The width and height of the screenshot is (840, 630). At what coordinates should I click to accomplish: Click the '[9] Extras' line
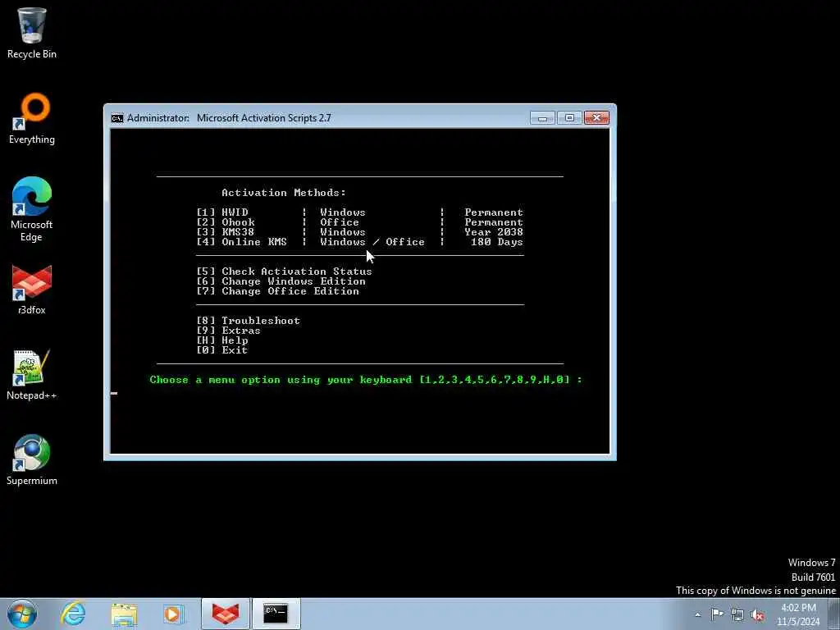[x=228, y=331]
